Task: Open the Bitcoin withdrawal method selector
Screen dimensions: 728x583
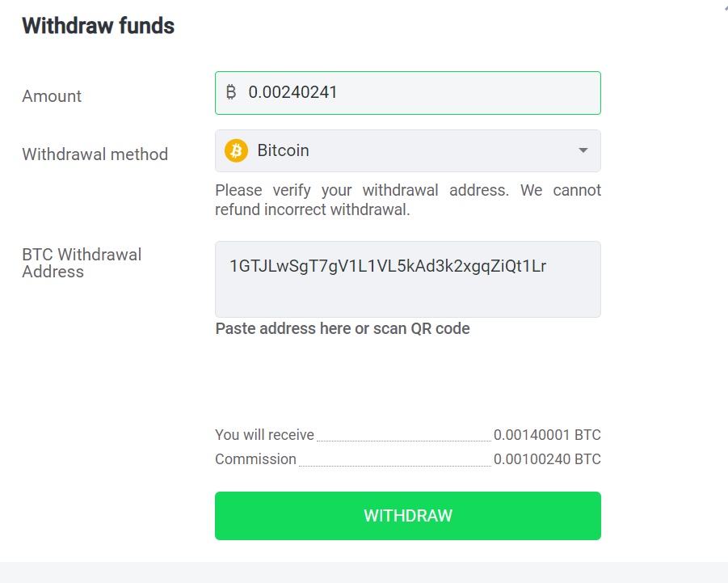Action: point(408,150)
